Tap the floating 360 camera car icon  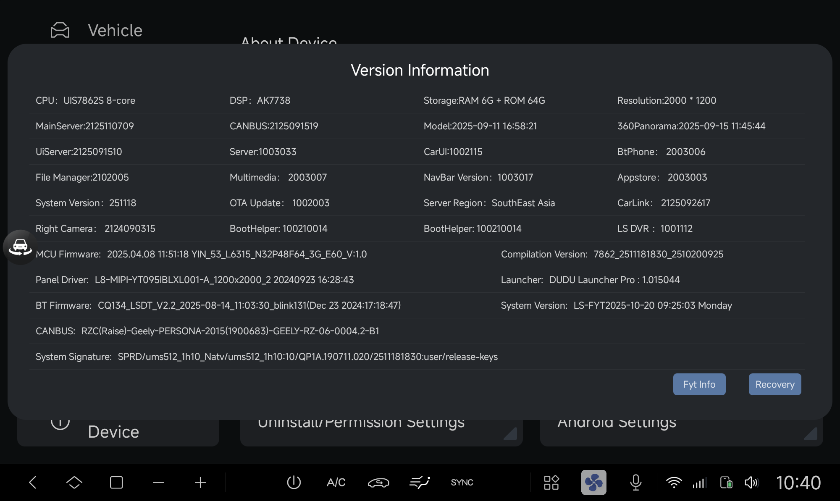point(20,247)
